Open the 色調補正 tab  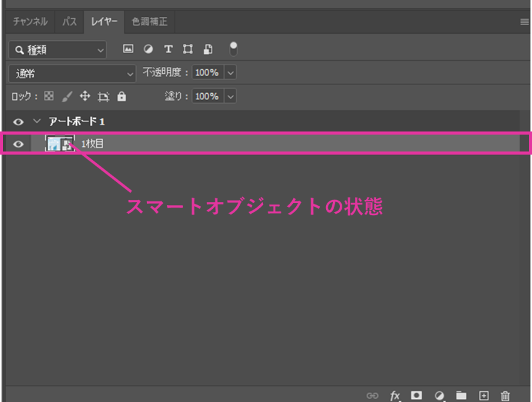click(x=150, y=22)
